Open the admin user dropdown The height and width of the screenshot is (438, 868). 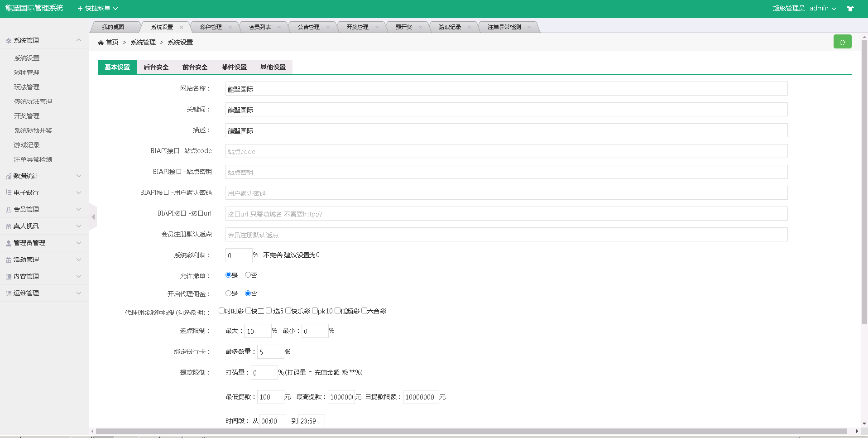(823, 9)
